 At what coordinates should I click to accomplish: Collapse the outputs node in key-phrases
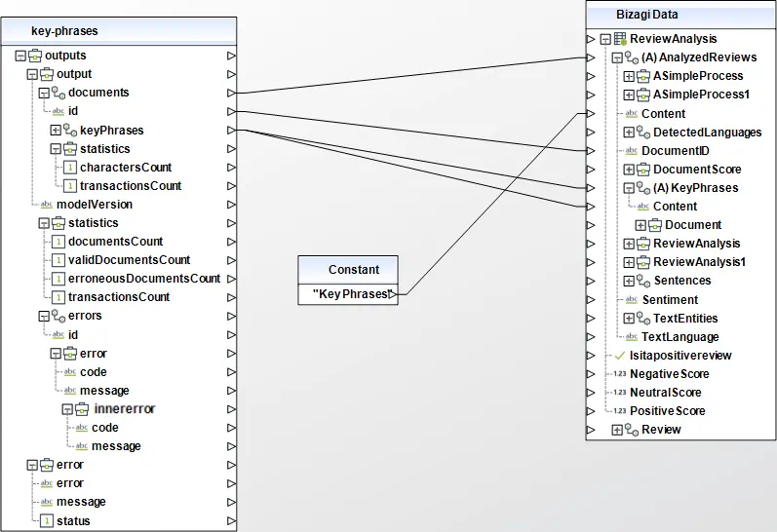click(20, 56)
